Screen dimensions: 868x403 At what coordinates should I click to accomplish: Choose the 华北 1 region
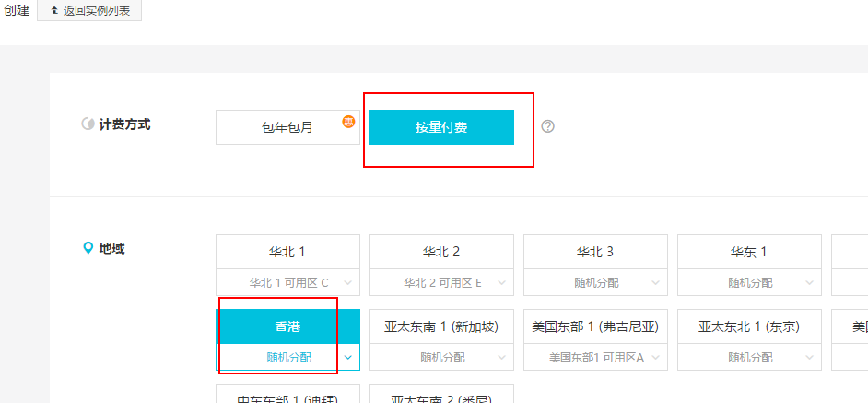287,252
